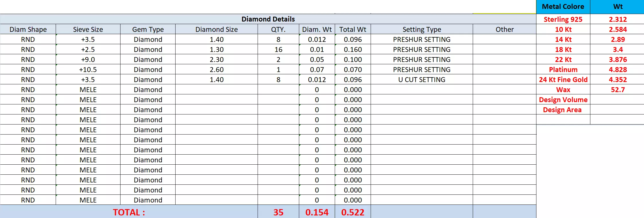Select the quantity 16 cell
The height and width of the screenshot is (218, 644).
[278, 49]
